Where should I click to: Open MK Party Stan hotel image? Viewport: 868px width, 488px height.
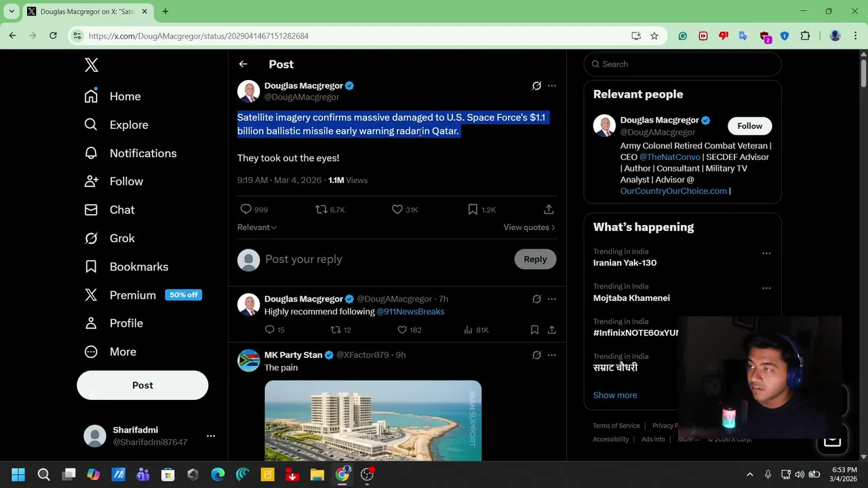tap(373, 420)
